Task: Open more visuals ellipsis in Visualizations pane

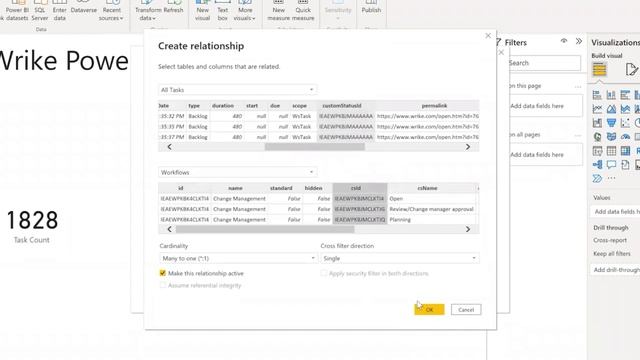Action: (x=611, y=178)
